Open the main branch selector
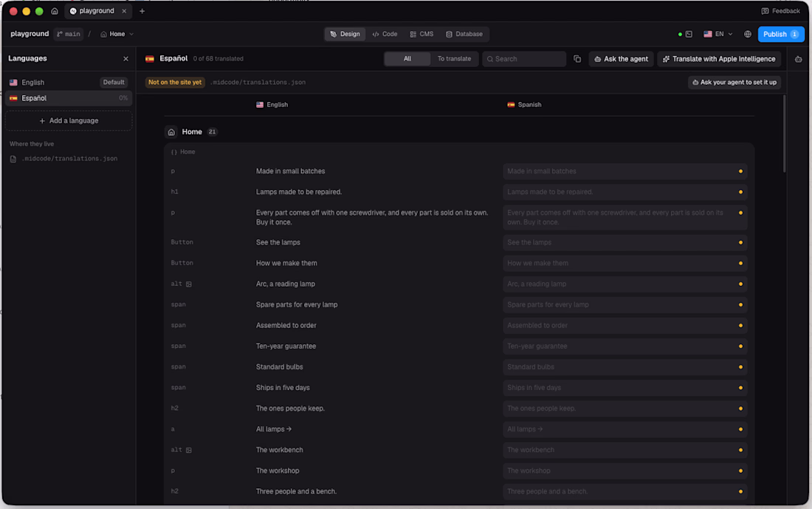 69,34
